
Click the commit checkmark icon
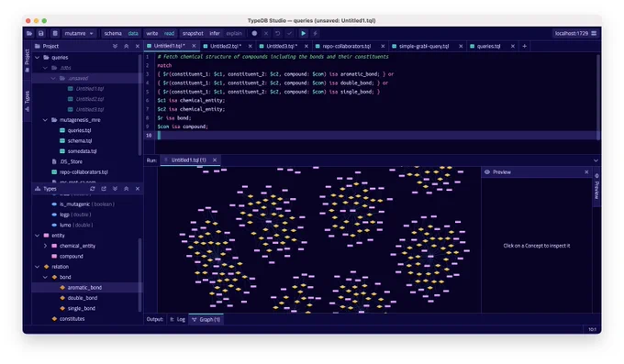coord(289,33)
